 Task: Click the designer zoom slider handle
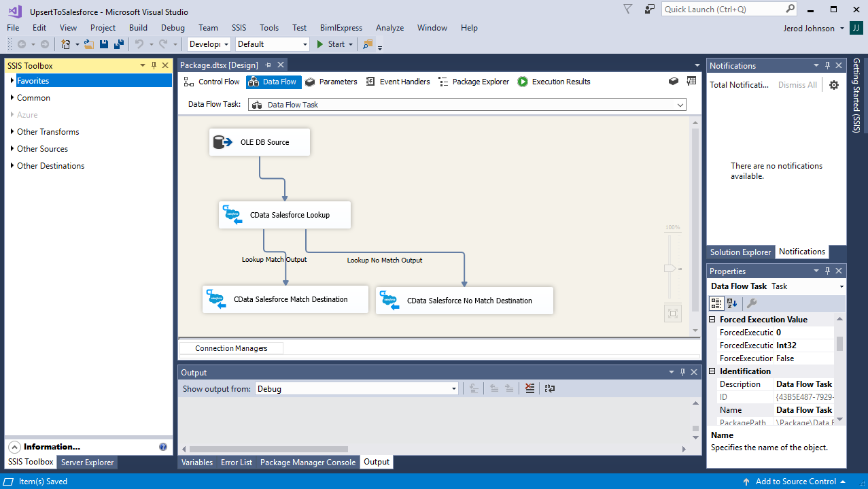(x=670, y=269)
